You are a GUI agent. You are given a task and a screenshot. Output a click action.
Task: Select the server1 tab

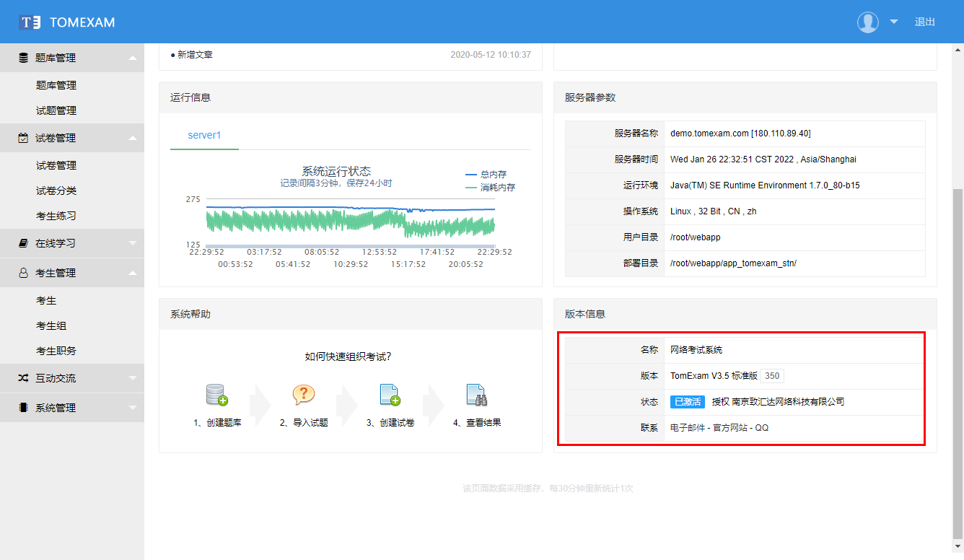click(204, 136)
